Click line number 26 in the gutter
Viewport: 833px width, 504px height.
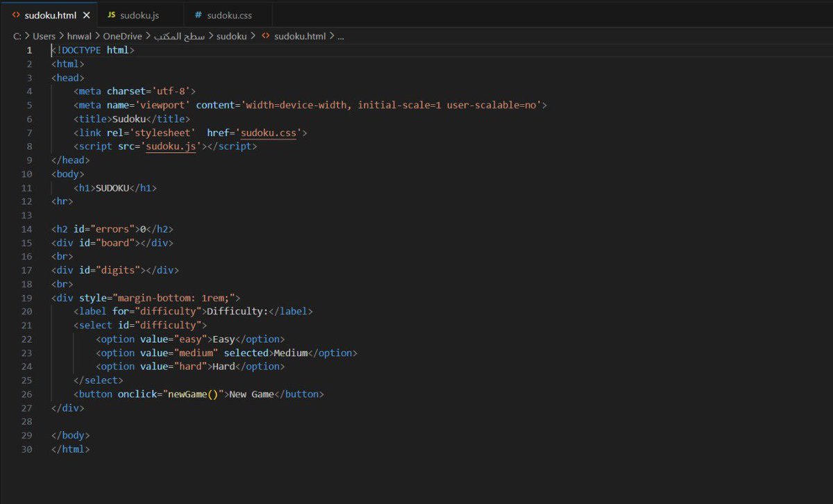tap(27, 394)
